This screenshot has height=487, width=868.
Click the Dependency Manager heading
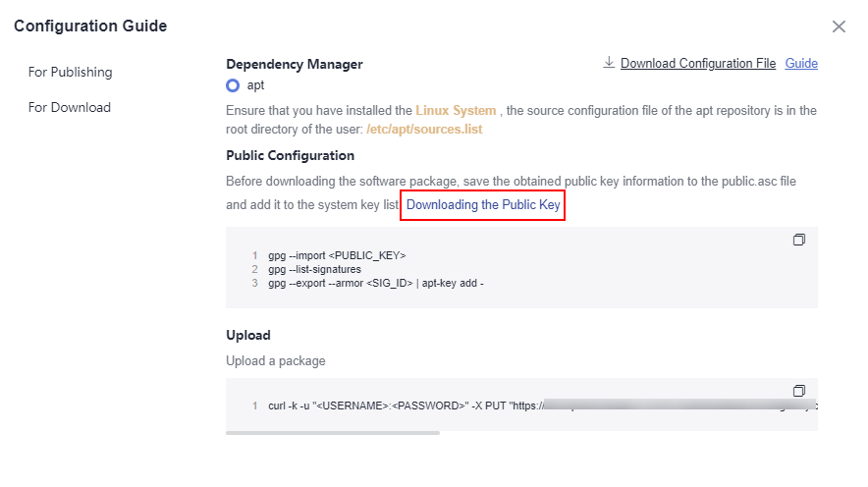tap(294, 64)
